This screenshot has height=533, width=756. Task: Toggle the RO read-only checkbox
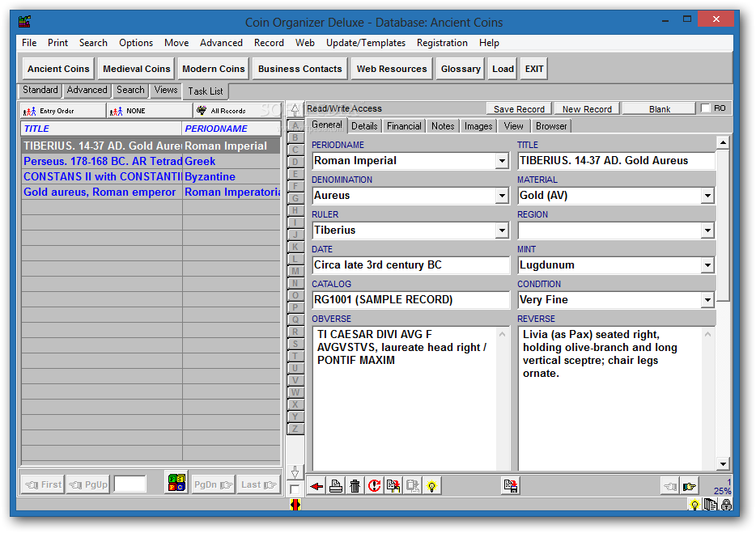[x=705, y=108]
